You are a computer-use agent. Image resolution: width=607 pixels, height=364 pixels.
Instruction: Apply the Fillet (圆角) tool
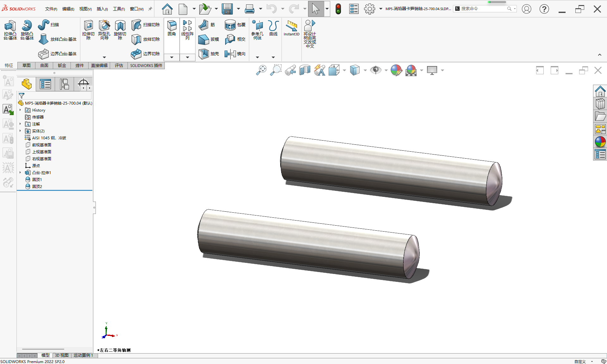coord(172,28)
